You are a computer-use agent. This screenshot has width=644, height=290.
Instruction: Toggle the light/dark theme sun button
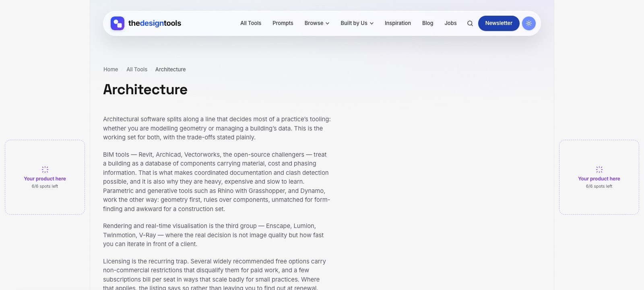point(529,23)
